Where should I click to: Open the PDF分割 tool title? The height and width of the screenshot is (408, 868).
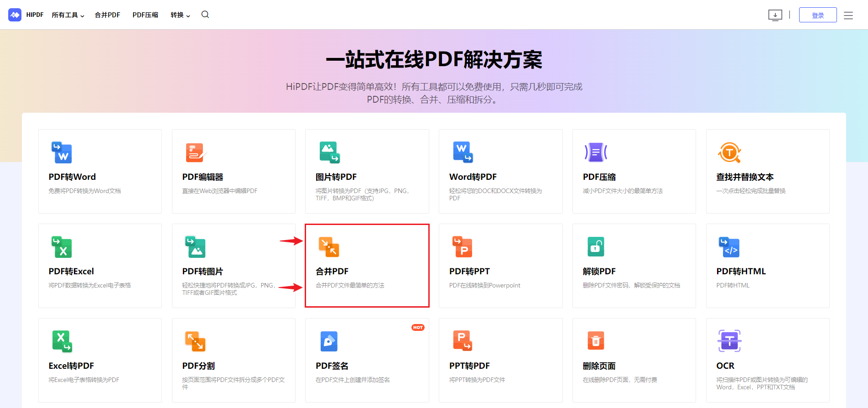point(198,366)
